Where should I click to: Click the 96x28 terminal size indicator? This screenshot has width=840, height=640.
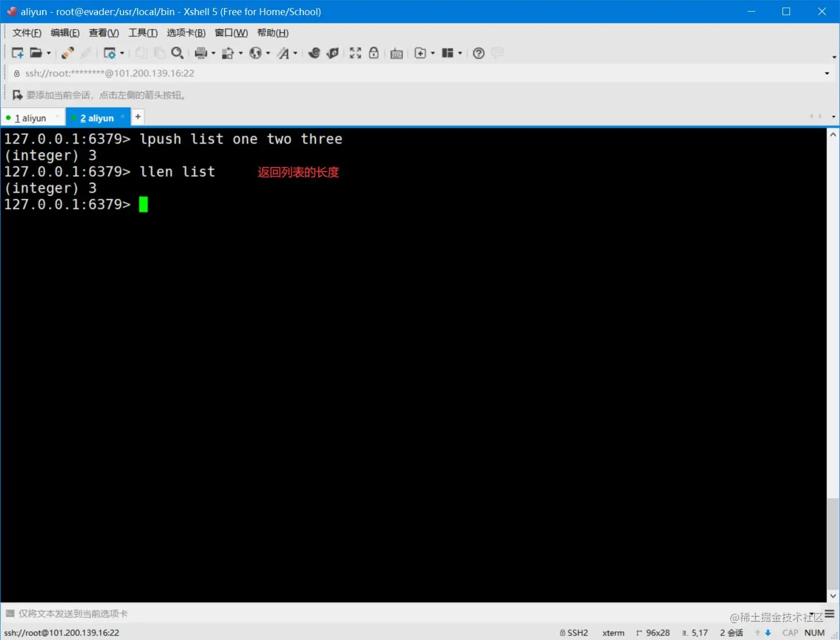click(653, 633)
